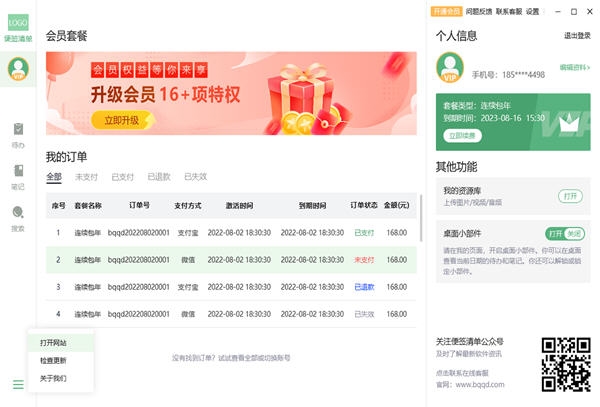Click the 待办 todo sidebar icon
Image resolution: width=600 pixels, height=407 pixels.
pos(18,133)
